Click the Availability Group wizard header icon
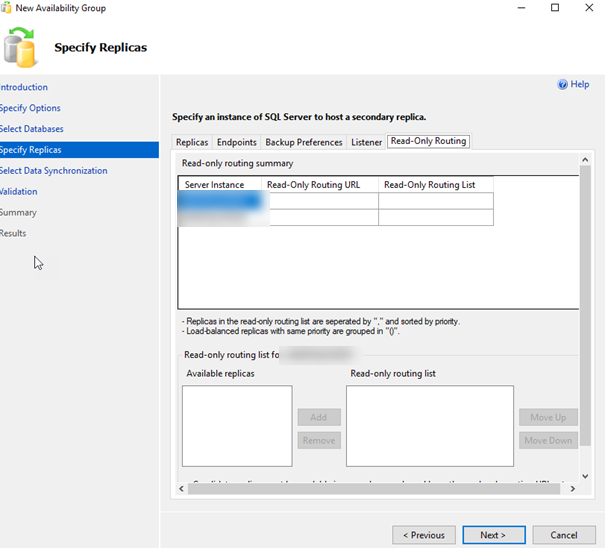Image resolution: width=605 pixels, height=548 pixels. pyautogui.click(x=21, y=47)
